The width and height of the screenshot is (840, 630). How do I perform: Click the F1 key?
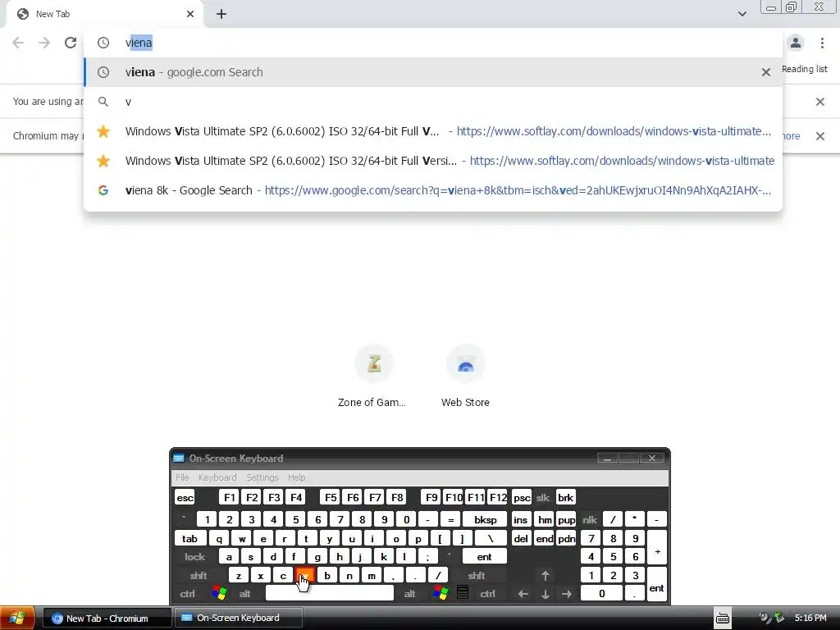click(230, 498)
